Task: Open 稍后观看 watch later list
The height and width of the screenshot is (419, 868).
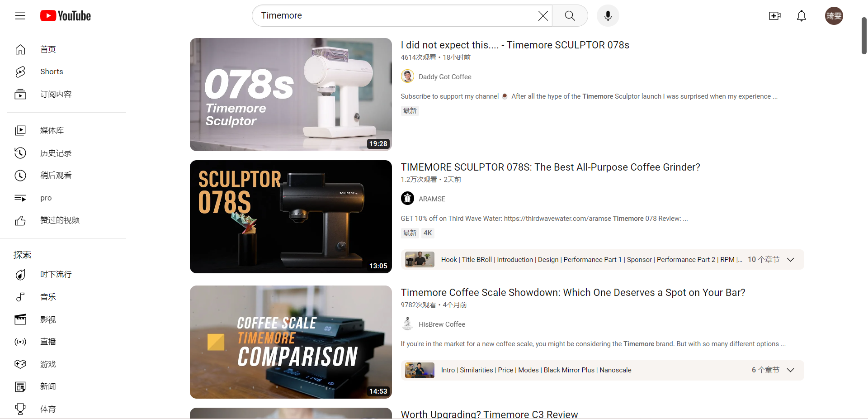Action: coord(56,175)
